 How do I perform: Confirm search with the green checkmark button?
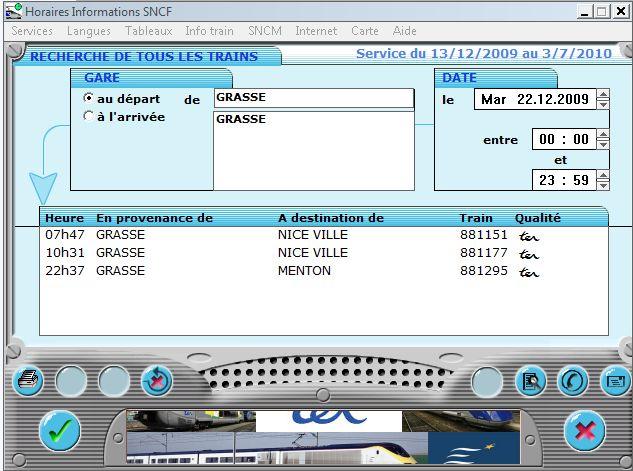(59, 431)
